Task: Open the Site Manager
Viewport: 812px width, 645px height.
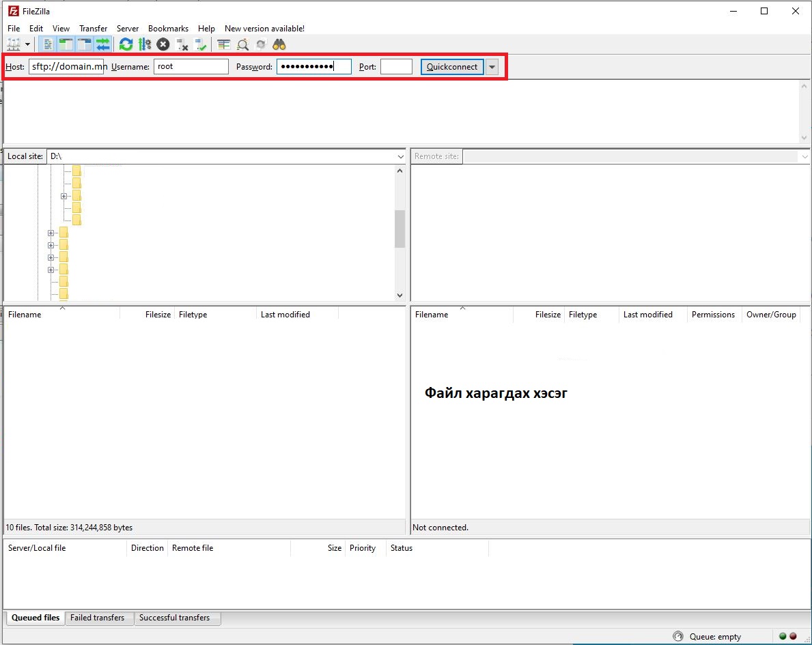Action: click(14, 44)
